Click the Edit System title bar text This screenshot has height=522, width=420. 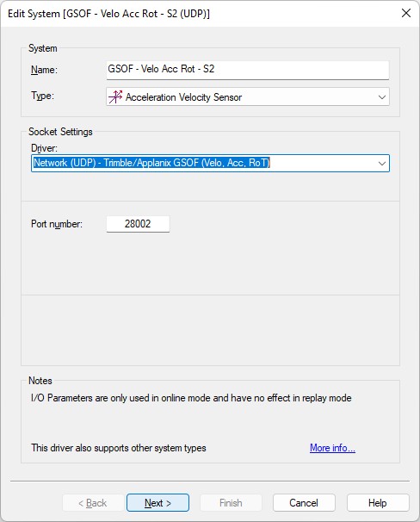(108, 14)
